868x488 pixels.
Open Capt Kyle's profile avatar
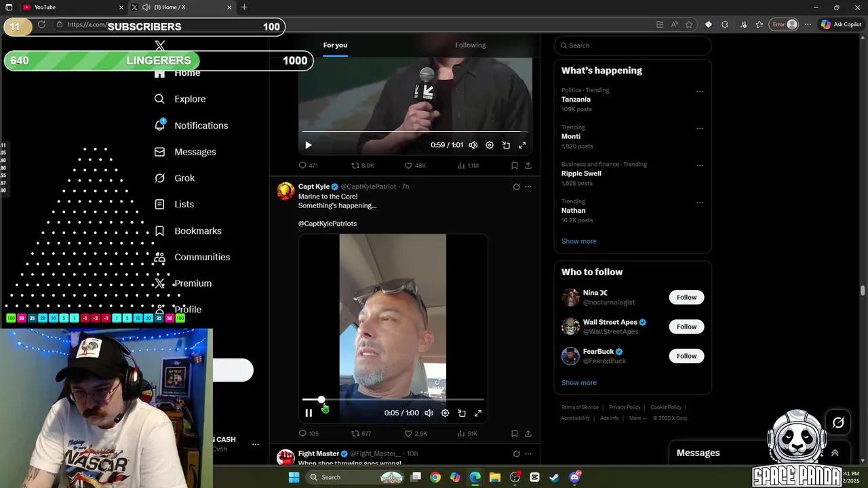tap(286, 191)
